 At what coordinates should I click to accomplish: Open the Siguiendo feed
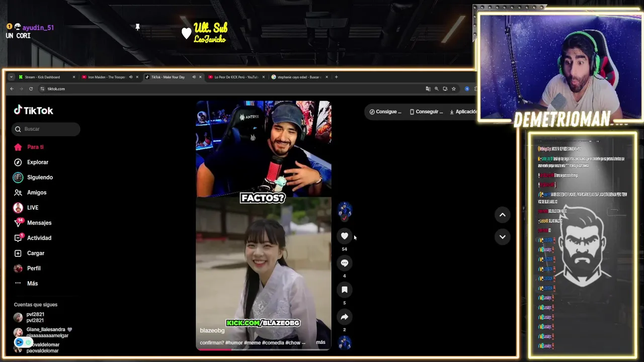(33, 177)
